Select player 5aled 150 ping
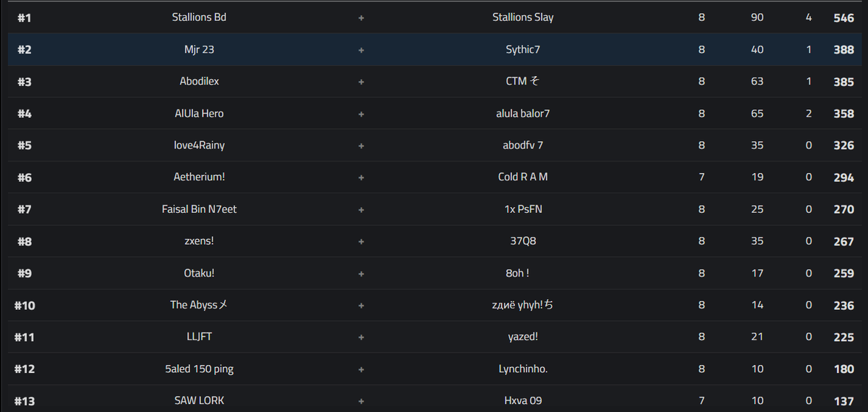The width and height of the screenshot is (868, 412). tap(199, 369)
